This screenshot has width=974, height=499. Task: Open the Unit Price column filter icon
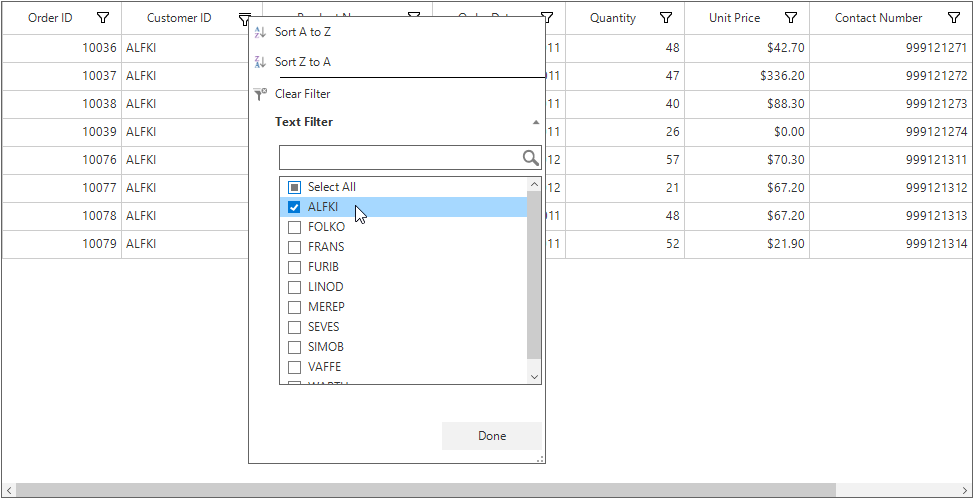coord(791,18)
